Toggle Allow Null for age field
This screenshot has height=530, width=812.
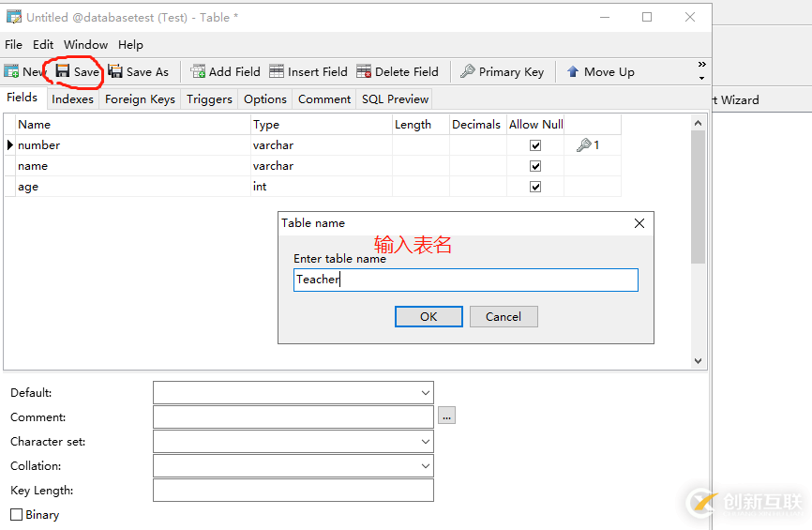[535, 187]
